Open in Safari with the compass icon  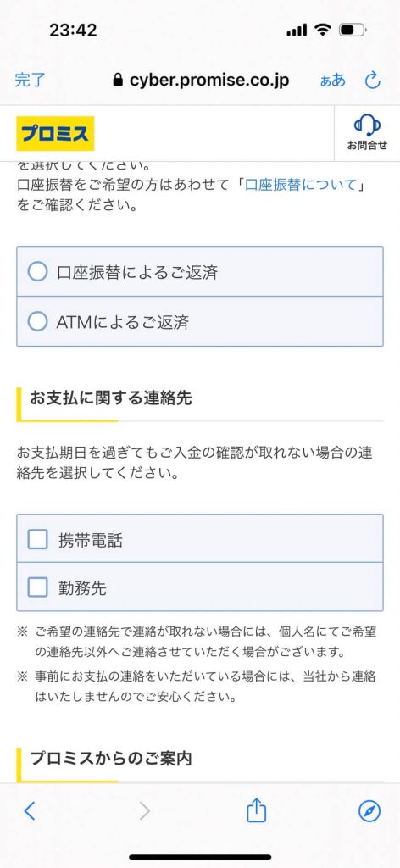(x=369, y=811)
